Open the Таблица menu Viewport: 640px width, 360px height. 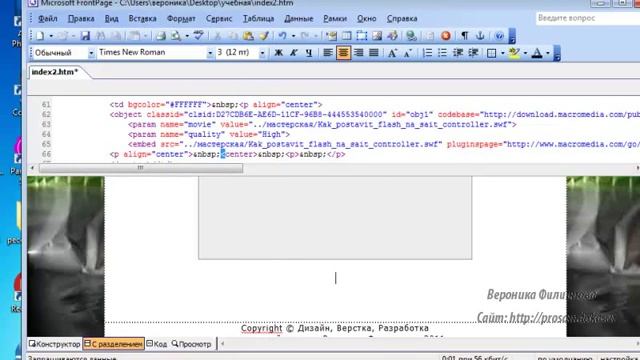pyautogui.click(x=258, y=19)
